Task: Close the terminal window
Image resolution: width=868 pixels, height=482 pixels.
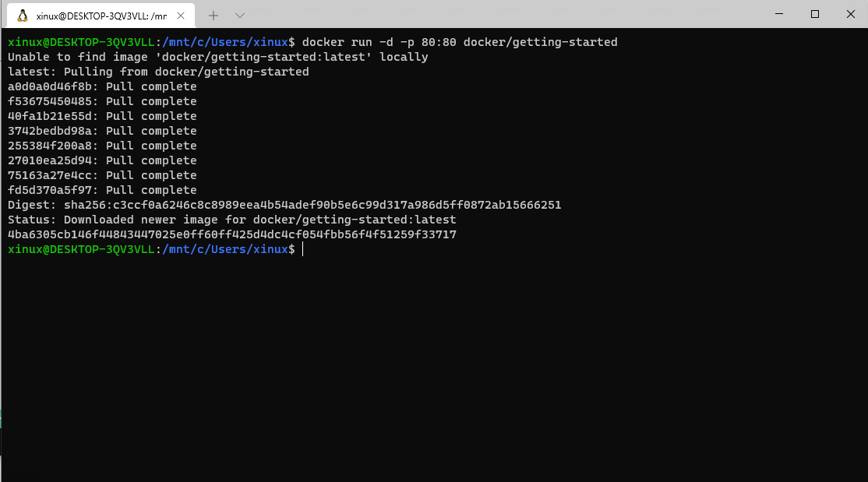Action: (850, 14)
